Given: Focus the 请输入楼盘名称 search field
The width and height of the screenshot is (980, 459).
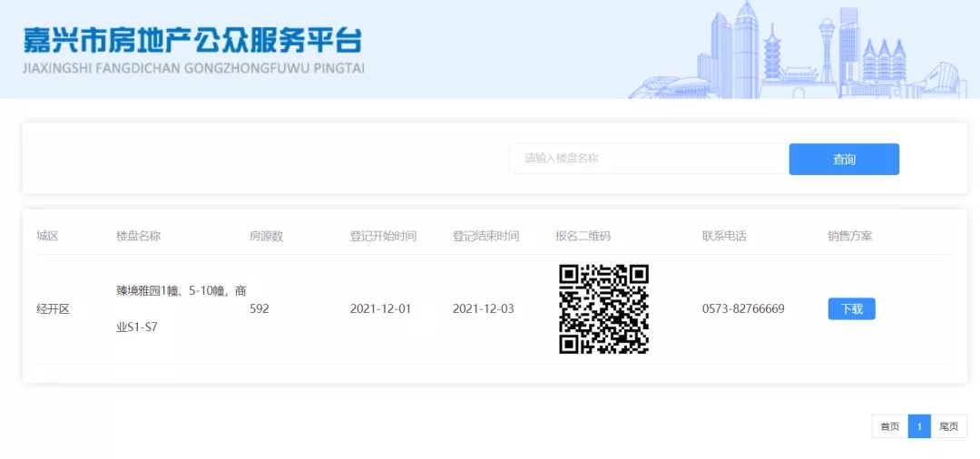Looking at the screenshot, I should pos(649,159).
